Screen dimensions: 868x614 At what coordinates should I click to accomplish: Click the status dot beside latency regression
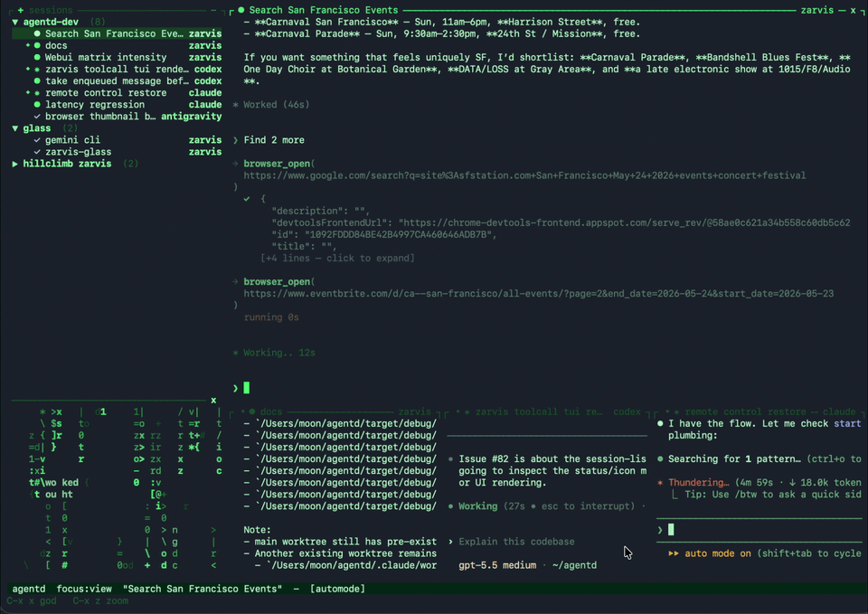37,105
